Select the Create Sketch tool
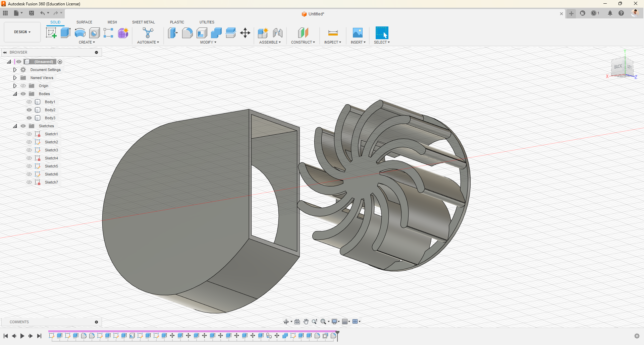 tap(51, 33)
